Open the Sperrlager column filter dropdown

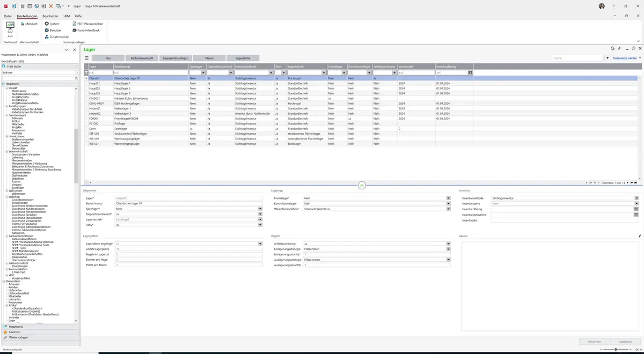coord(203,72)
